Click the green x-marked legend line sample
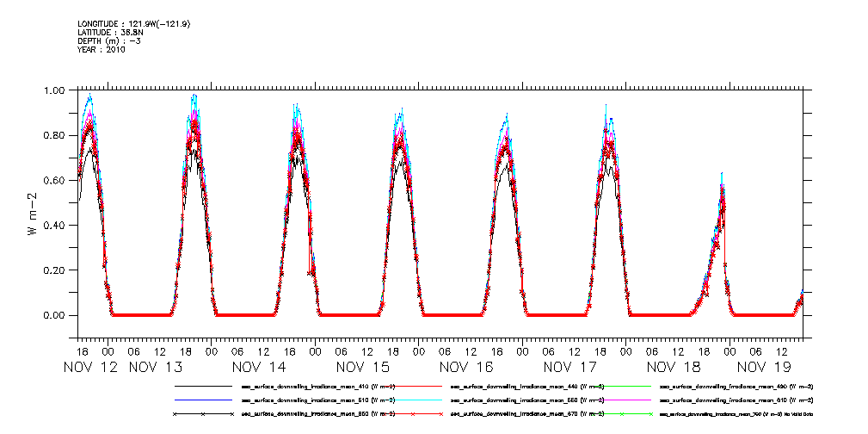Viewport: 868px width, 434px height. [x=622, y=414]
